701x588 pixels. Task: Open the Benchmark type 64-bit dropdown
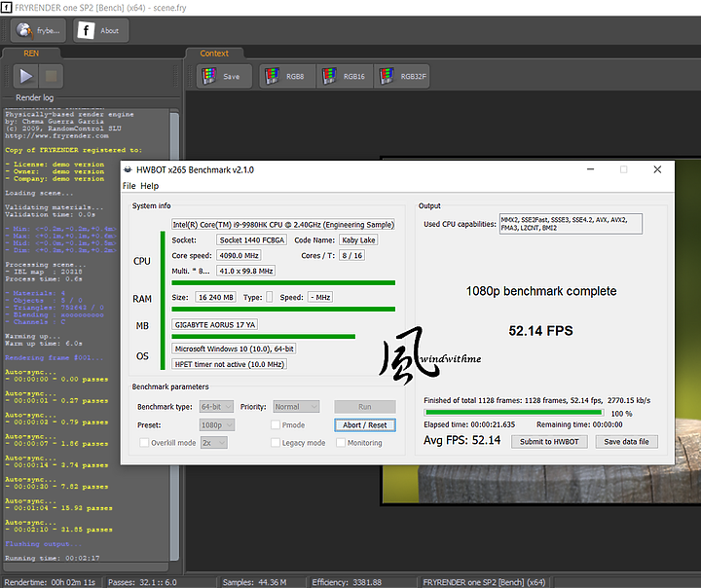(216, 407)
